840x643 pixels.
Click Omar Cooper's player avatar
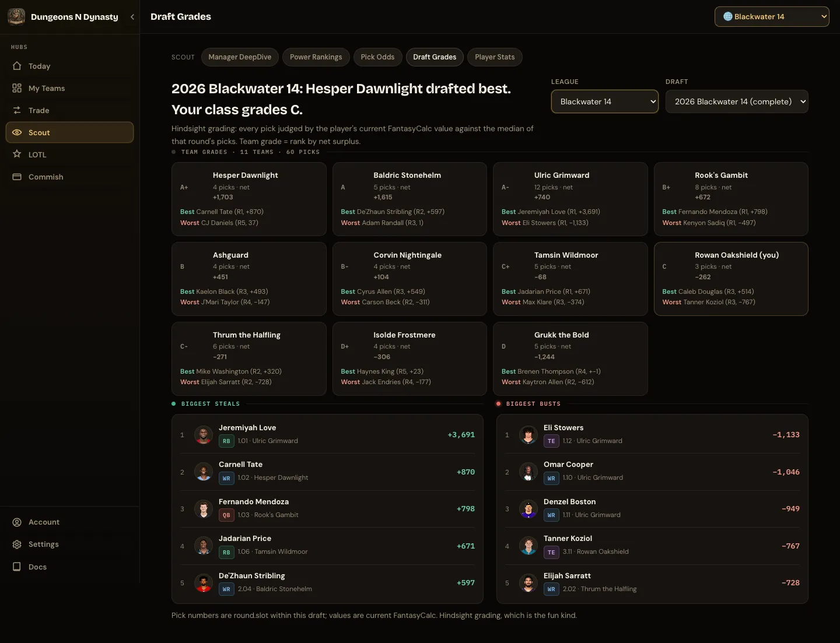pyautogui.click(x=528, y=472)
